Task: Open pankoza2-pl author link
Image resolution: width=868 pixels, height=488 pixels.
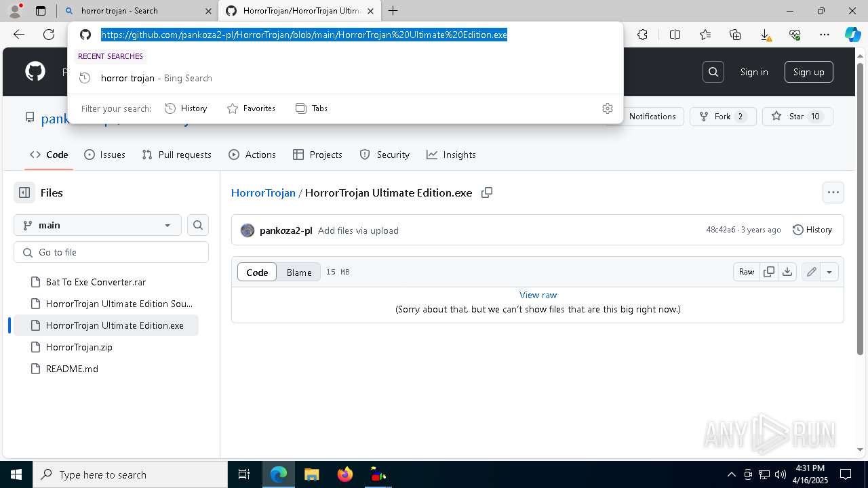Action: tap(285, 230)
